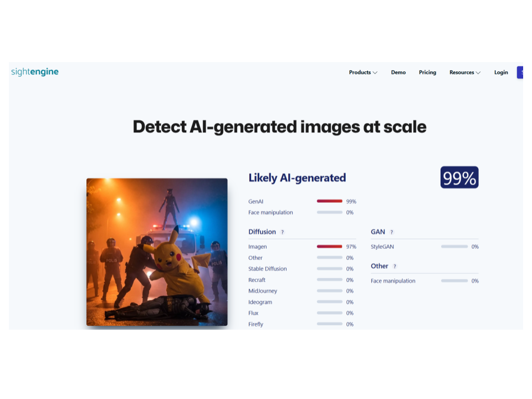Click the analyzed Pikachu image thumbnail
The height and width of the screenshot is (399, 532).
[x=157, y=252]
